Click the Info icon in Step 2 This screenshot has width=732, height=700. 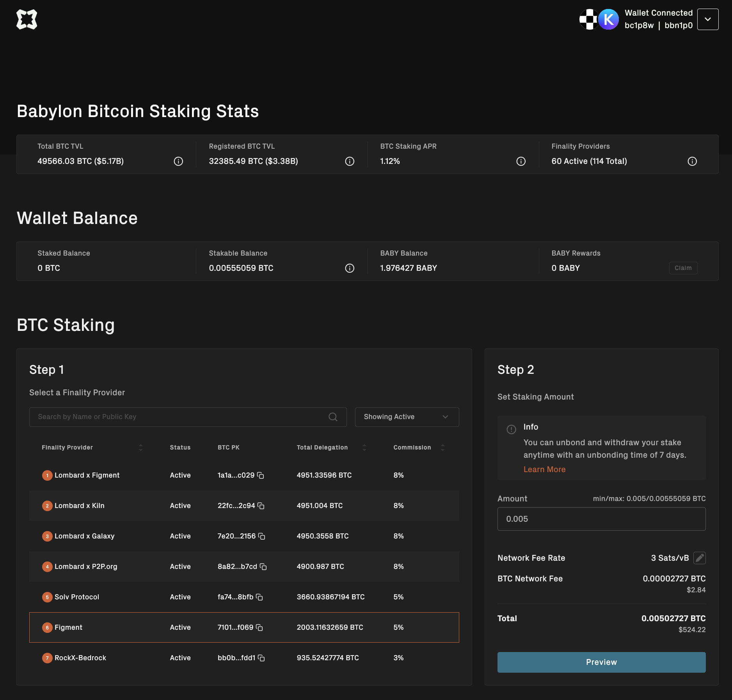click(511, 429)
